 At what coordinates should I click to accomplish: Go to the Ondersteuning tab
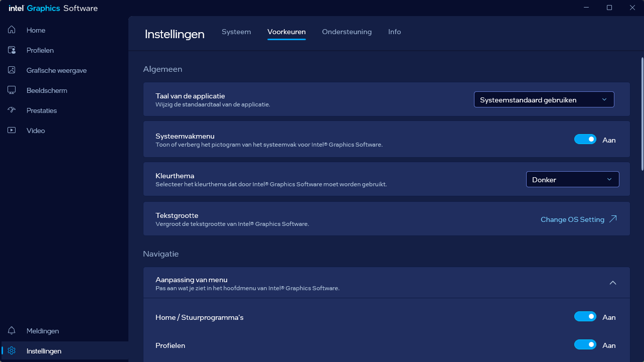pos(347,32)
